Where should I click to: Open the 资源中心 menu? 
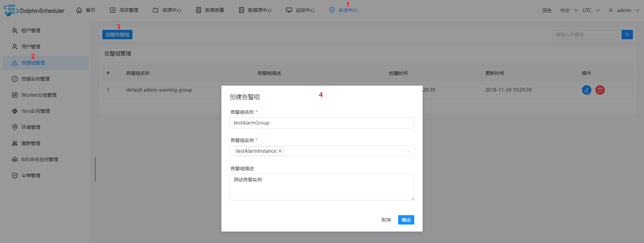tap(167, 10)
